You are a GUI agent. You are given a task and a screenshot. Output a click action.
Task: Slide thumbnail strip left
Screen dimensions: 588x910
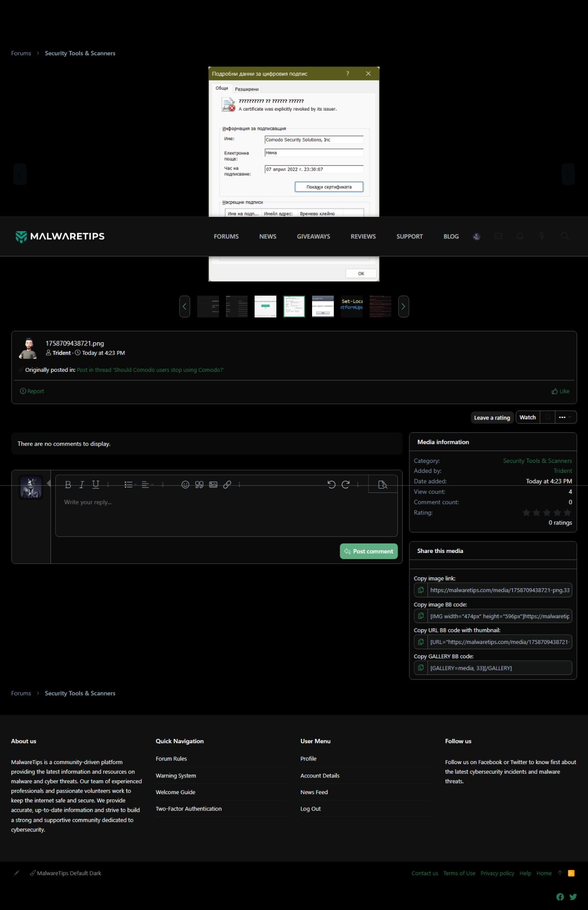[185, 307]
